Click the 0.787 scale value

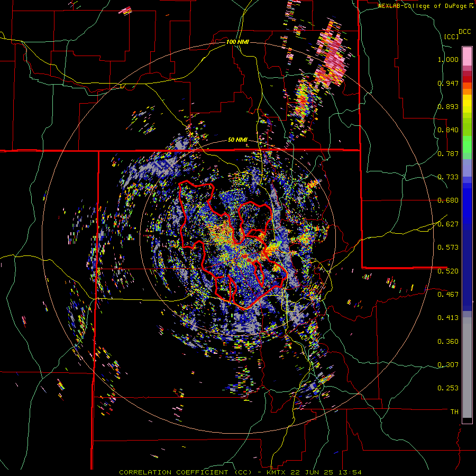coord(448,153)
